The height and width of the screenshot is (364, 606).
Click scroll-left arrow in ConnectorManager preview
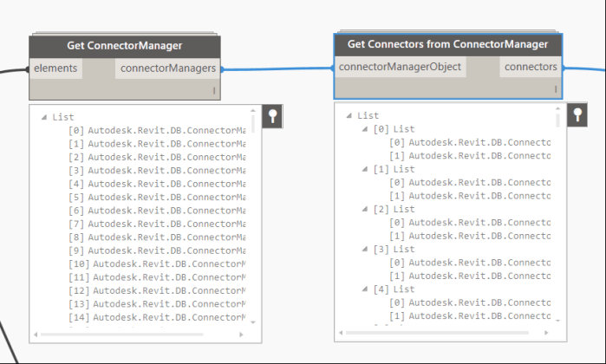point(36,334)
